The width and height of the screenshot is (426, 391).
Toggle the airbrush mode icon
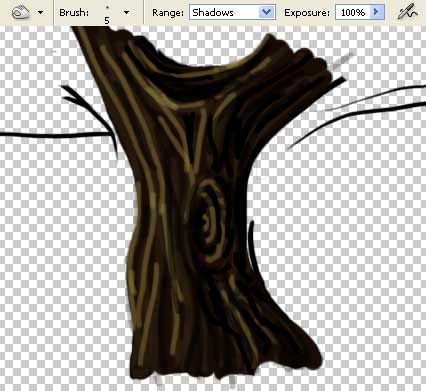pyautogui.click(x=408, y=12)
